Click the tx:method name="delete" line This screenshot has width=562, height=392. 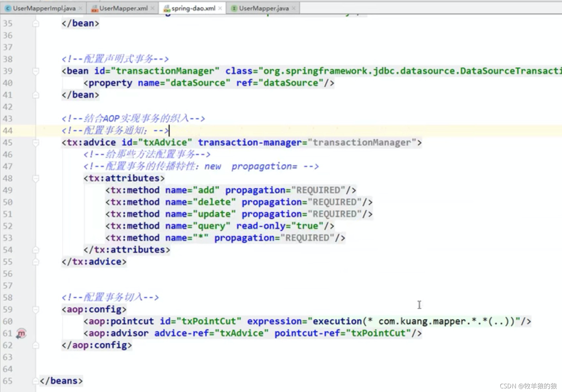coord(239,202)
